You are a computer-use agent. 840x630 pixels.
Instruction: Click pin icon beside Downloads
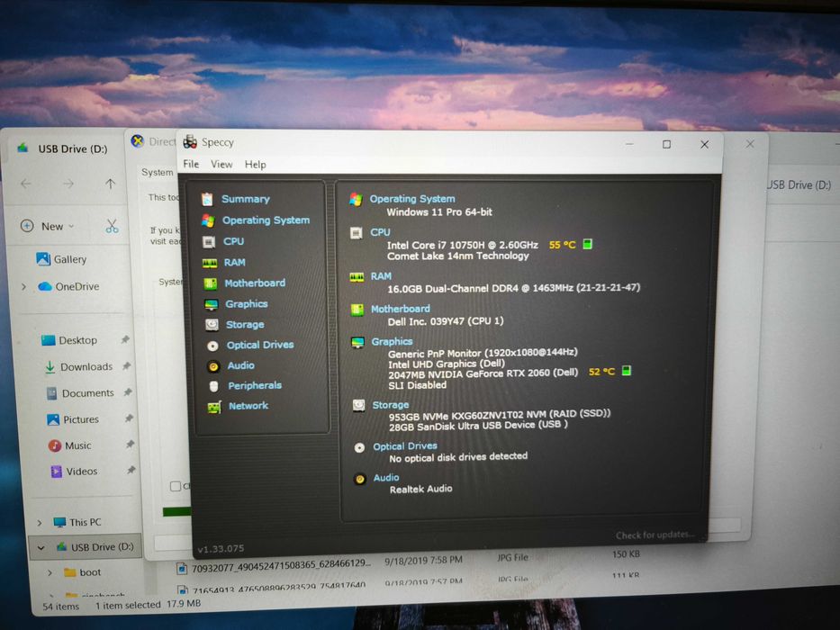click(x=126, y=366)
